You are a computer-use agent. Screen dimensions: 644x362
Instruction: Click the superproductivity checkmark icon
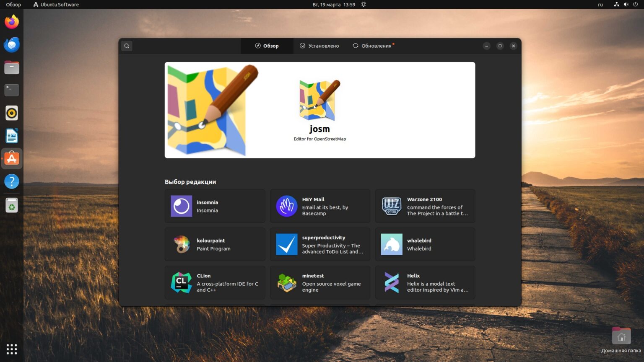point(286,244)
